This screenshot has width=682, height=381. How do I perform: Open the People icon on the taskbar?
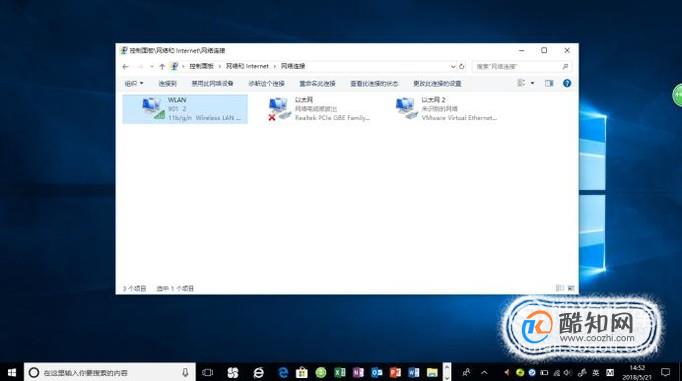pos(466,372)
